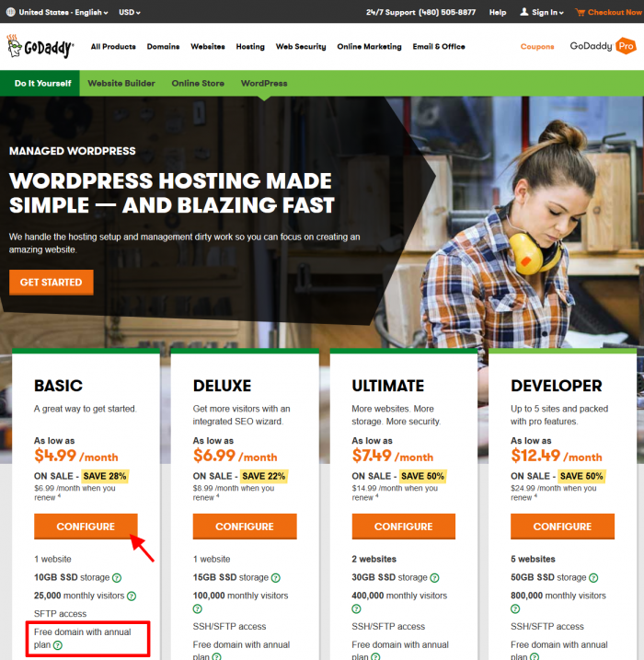Click the Developer plan SAVE 50% badge

click(x=581, y=476)
